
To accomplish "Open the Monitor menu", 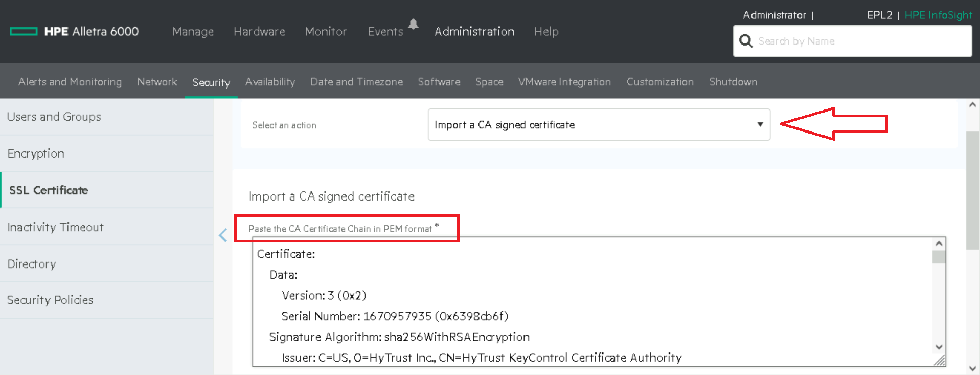I will tap(326, 32).
